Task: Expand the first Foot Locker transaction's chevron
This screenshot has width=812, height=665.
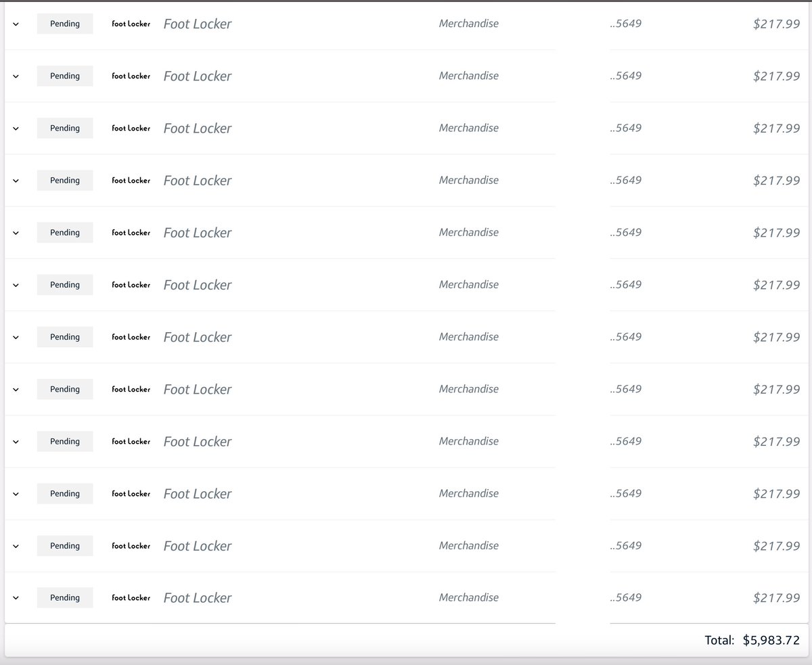Action: (16, 24)
